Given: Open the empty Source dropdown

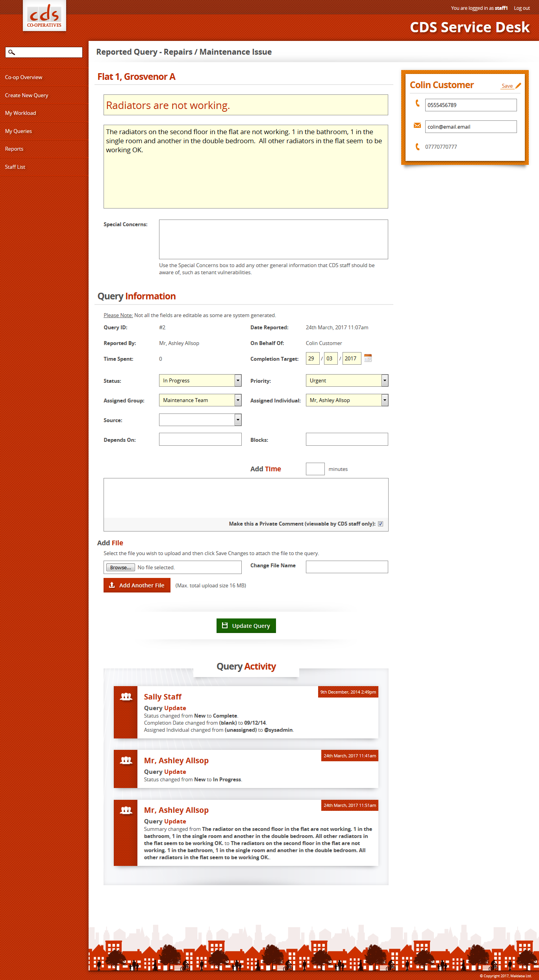Looking at the screenshot, I should [x=200, y=420].
